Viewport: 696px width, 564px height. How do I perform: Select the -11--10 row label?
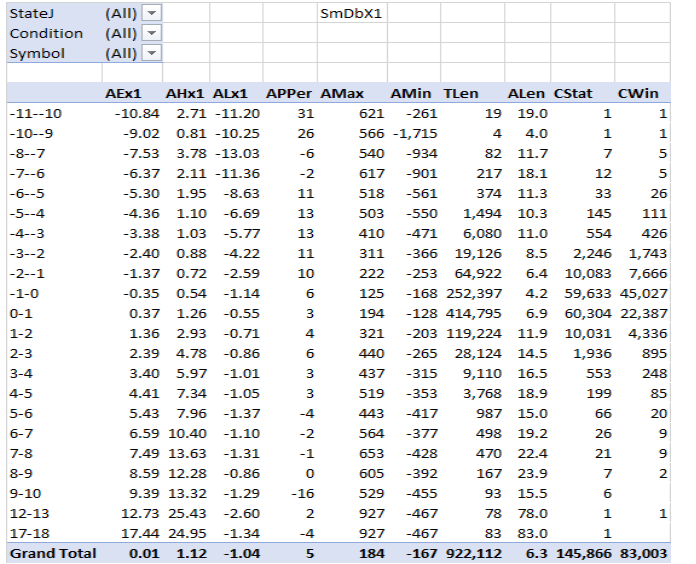point(36,114)
